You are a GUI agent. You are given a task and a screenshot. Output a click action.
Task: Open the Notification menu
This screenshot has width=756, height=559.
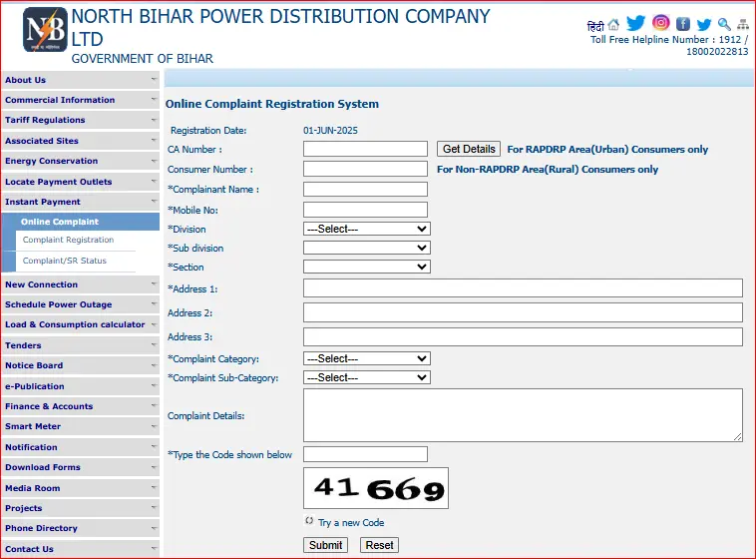point(80,447)
